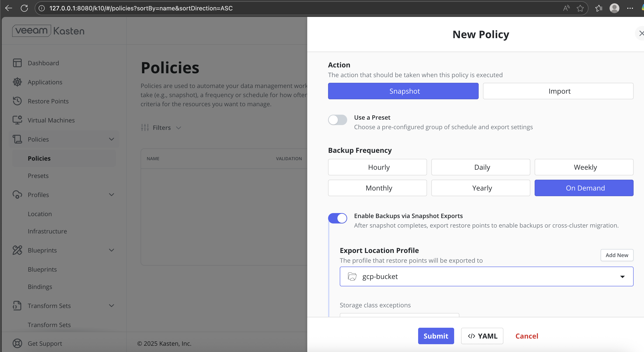Bookmark page with the star icon

[580, 8]
